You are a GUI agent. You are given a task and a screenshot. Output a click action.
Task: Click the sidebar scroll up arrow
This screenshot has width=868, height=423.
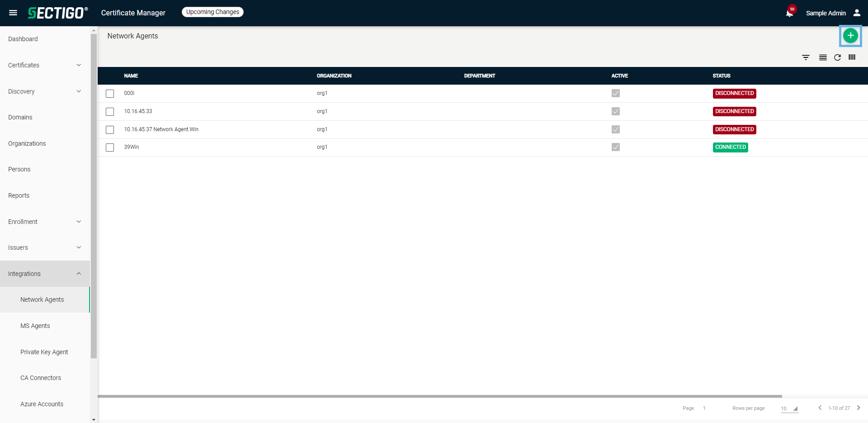coord(94,30)
